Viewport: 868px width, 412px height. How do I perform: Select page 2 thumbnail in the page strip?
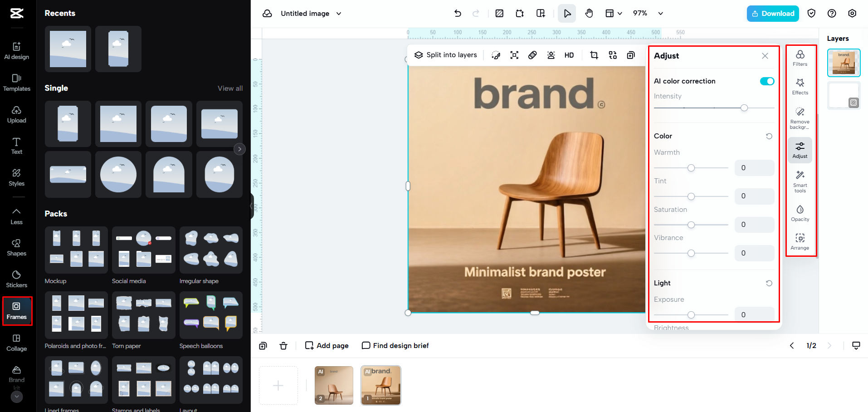coord(334,385)
